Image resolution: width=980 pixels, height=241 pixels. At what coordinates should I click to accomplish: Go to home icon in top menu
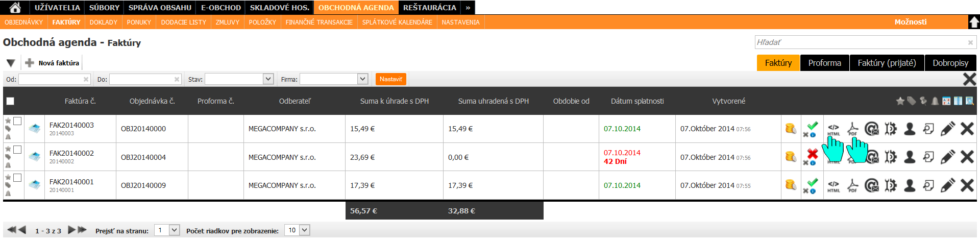click(15, 7)
